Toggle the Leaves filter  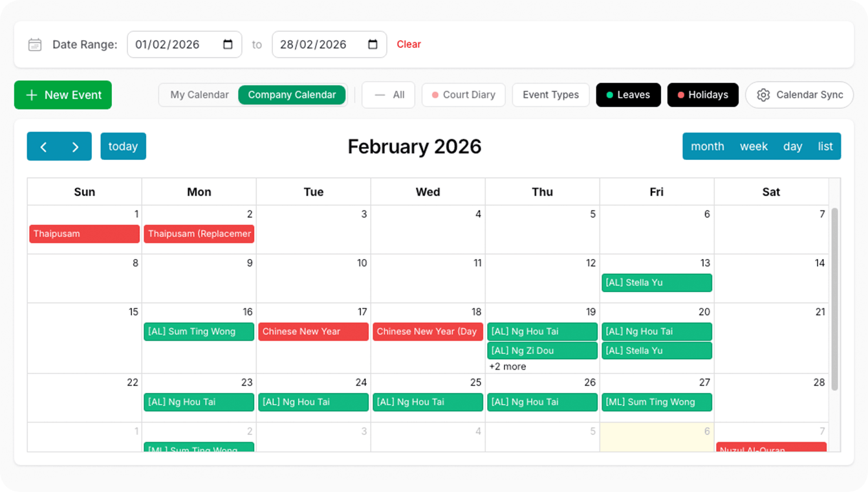628,95
